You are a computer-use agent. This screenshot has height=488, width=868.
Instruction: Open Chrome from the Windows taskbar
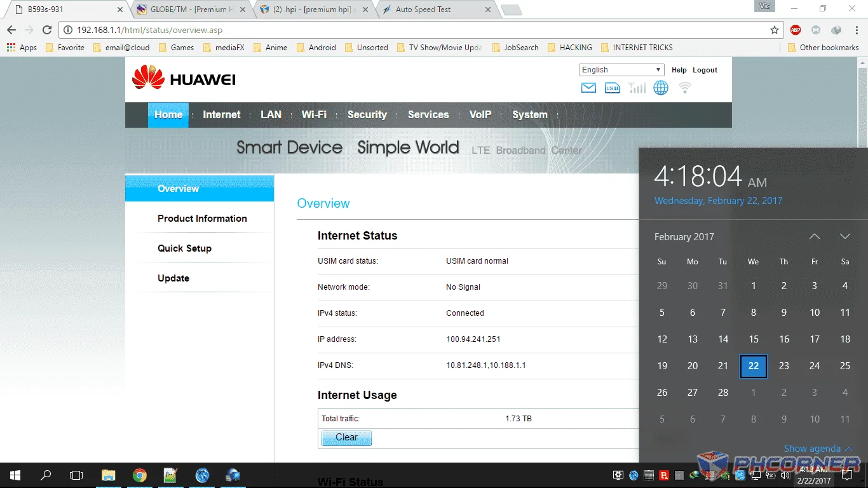click(140, 475)
